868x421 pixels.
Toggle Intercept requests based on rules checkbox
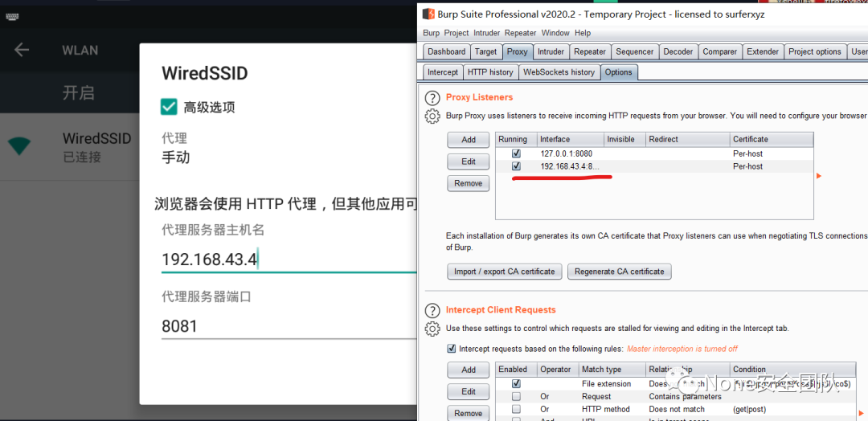point(451,349)
